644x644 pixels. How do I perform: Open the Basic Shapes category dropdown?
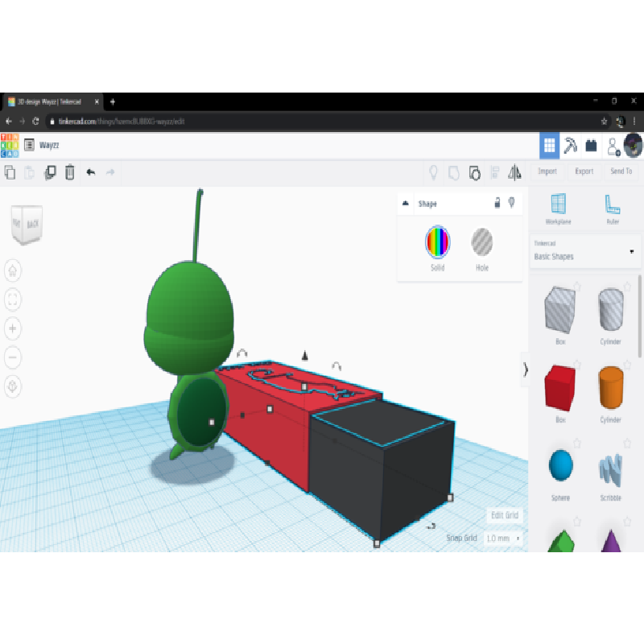tap(631, 251)
